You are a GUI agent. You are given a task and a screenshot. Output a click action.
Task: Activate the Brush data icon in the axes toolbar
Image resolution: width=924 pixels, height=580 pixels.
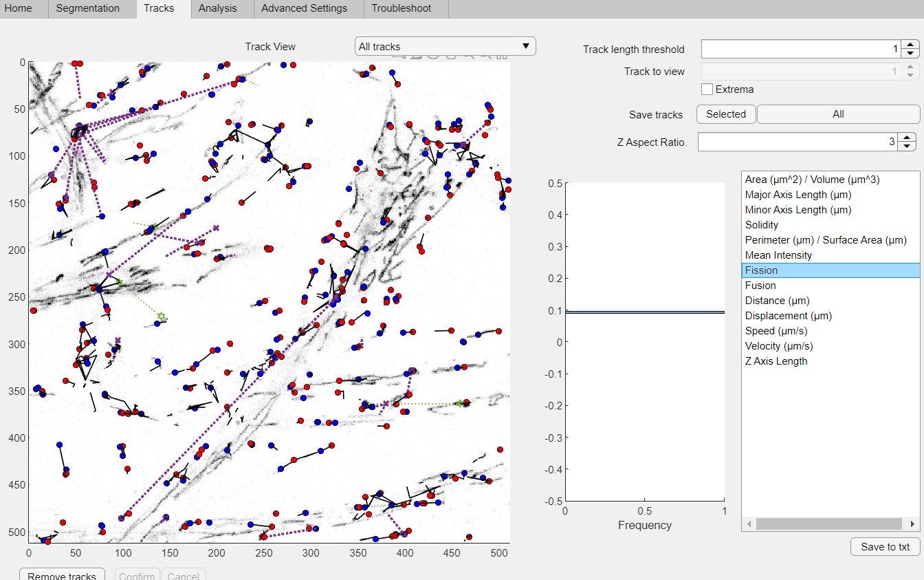415,58
